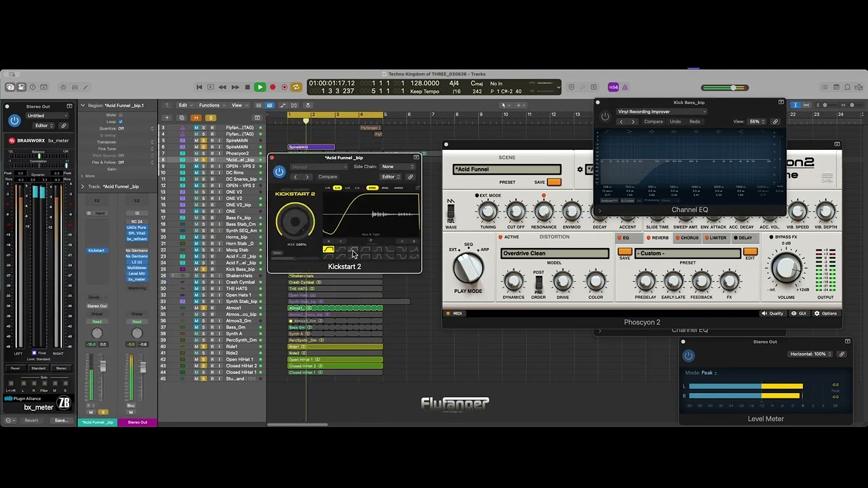The height and width of the screenshot is (488, 868).
Task: Open the Library button in control bar
Action: tap(10, 87)
